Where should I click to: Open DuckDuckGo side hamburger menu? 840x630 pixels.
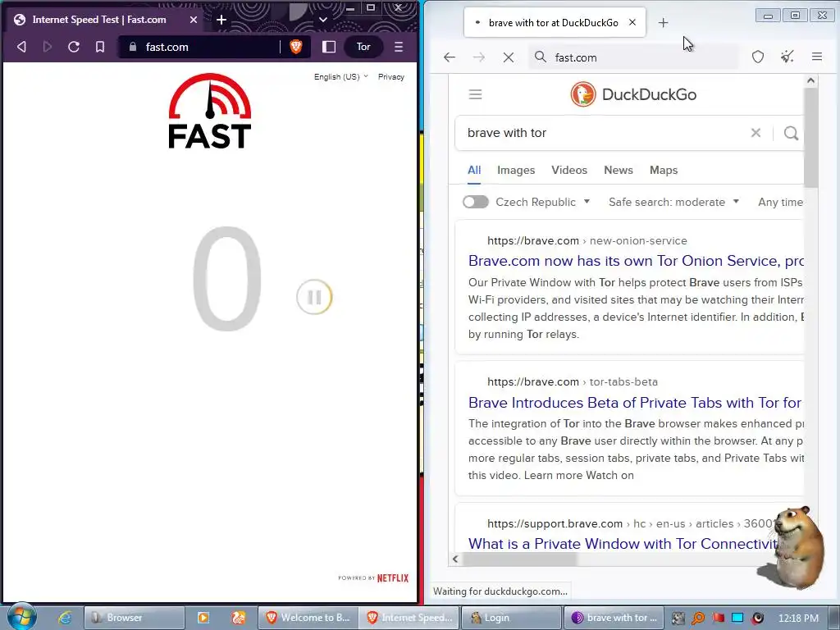click(475, 95)
